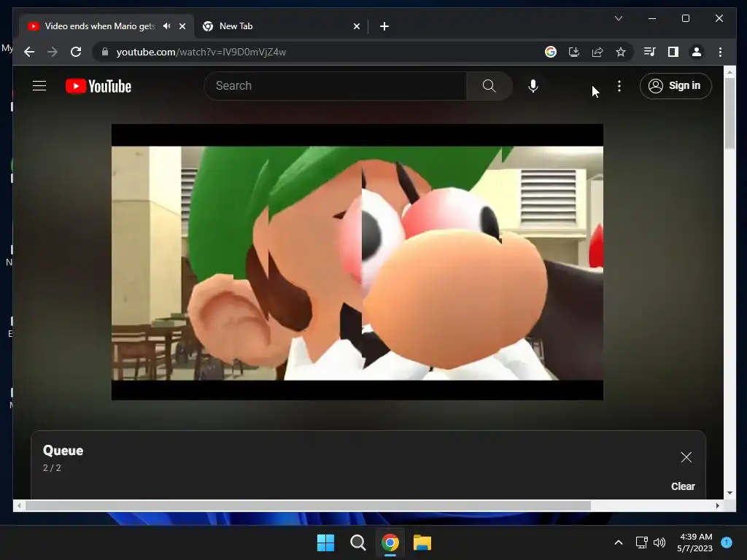The width and height of the screenshot is (747, 560).
Task: Close the New Tab tab
Action: 356,26
